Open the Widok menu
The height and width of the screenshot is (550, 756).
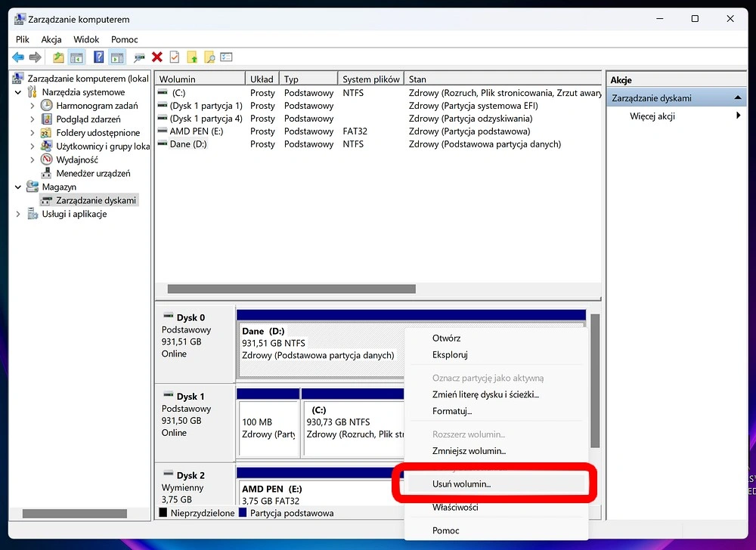tap(86, 39)
